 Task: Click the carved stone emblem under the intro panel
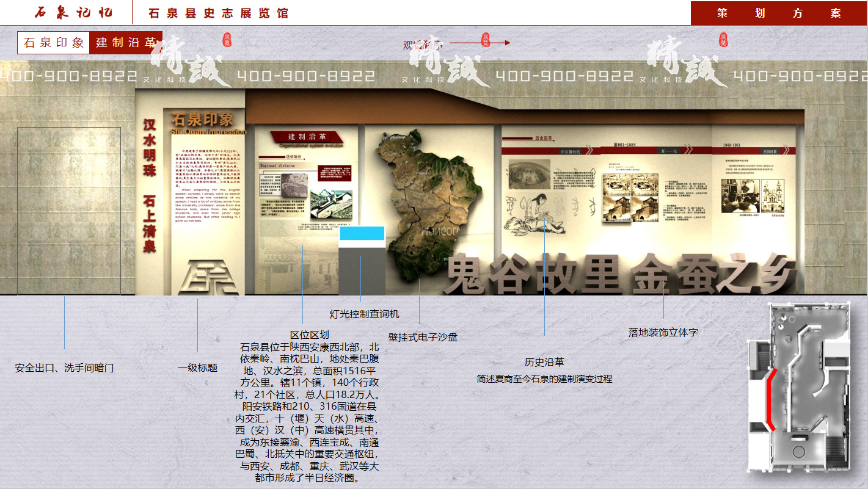coord(212,277)
